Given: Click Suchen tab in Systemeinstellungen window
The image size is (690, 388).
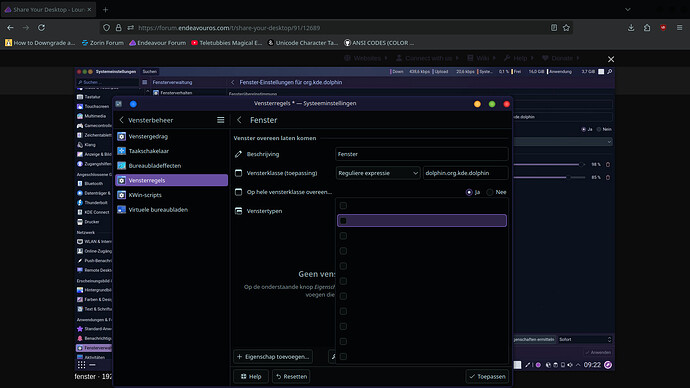Looking at the screenshot, I should (150, 71).
